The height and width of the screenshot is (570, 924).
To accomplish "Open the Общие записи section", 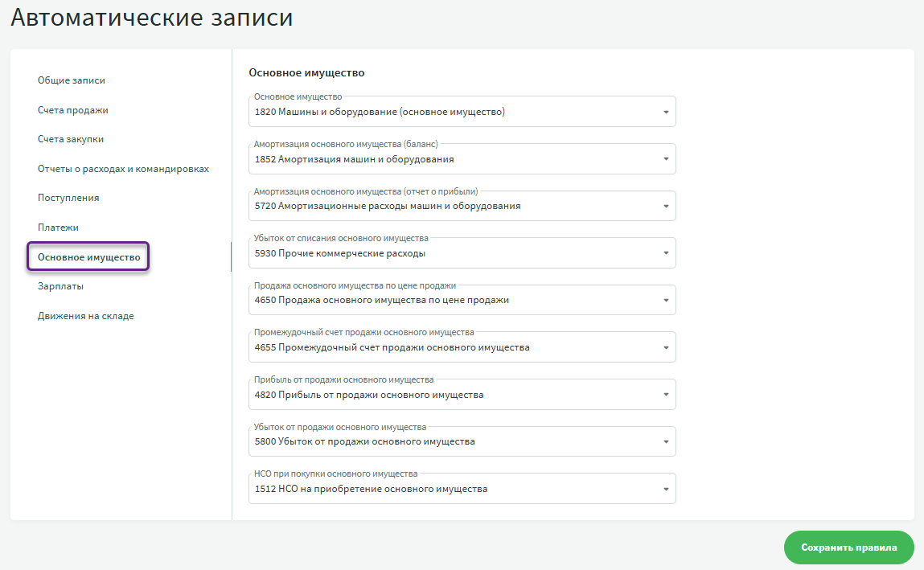I will point(72,80).
